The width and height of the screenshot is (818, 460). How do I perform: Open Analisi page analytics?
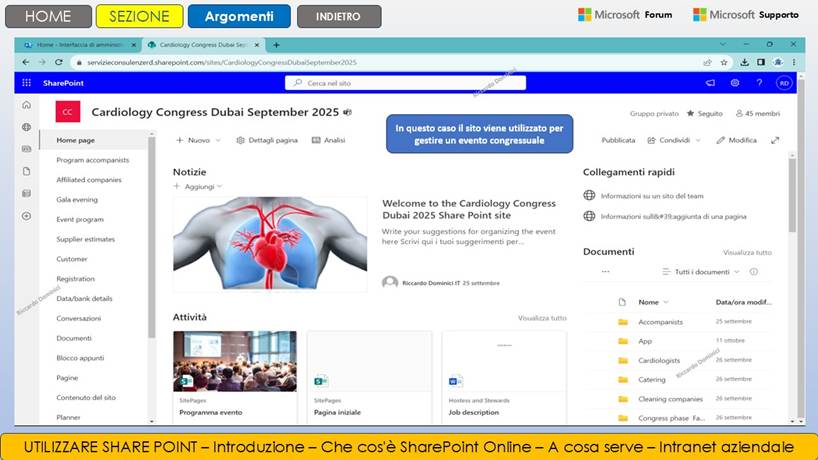(x=328, y=140)
